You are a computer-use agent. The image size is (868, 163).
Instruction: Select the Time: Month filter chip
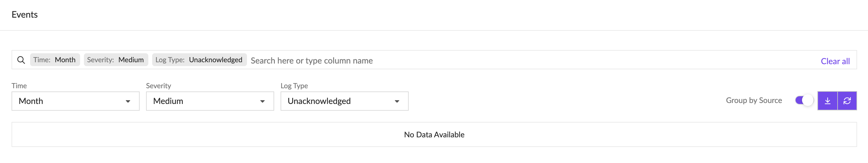pos(54,60)
